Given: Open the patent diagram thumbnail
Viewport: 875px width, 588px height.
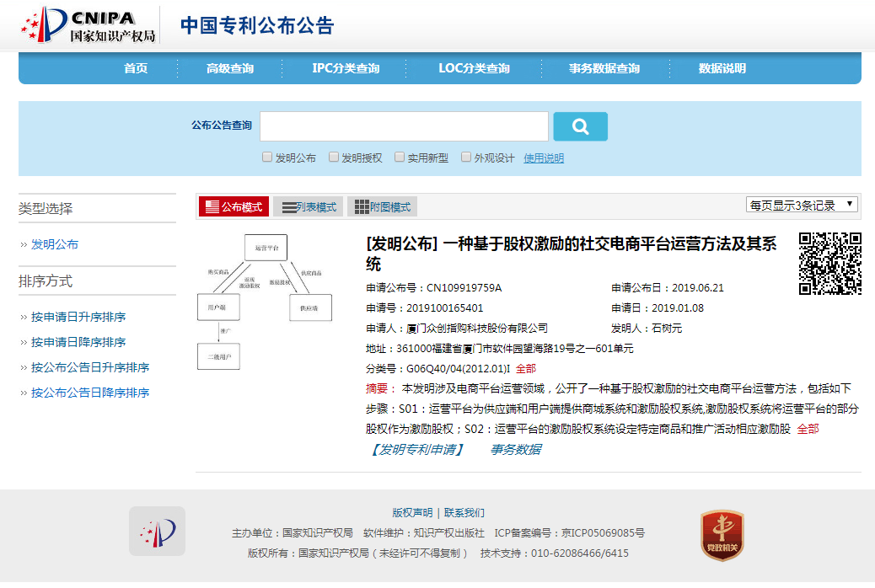Looking at the screenshot, I should click(x=265, y=302).
